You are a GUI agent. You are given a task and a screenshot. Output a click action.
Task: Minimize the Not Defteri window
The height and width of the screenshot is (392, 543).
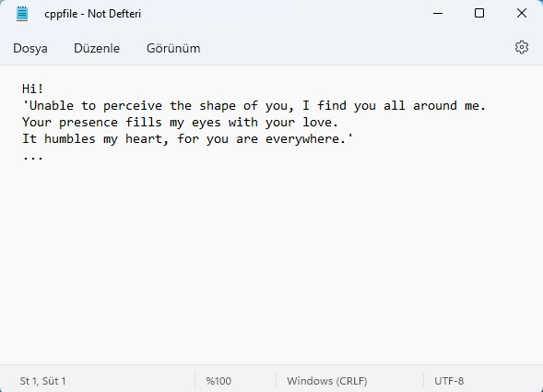[438, 14]
